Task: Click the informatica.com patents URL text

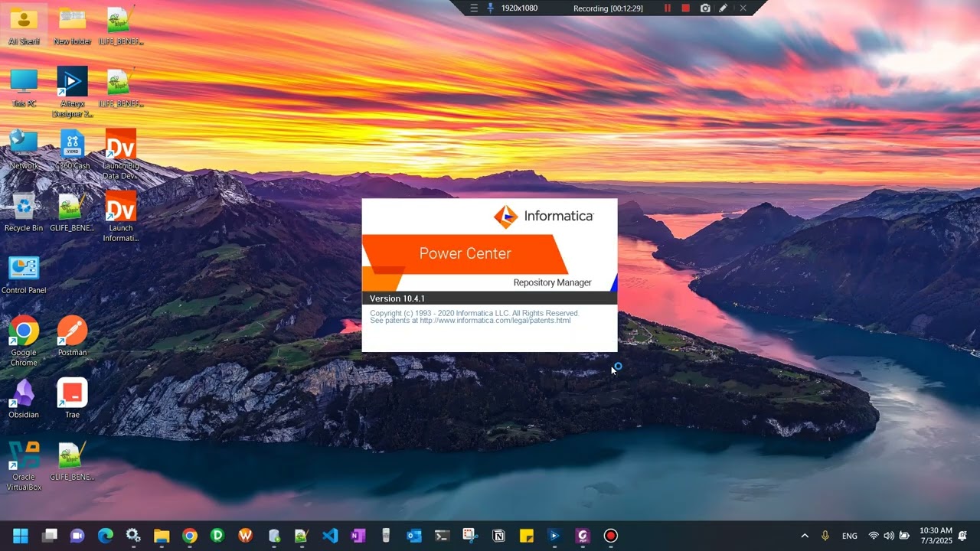Action: (495, 321)
